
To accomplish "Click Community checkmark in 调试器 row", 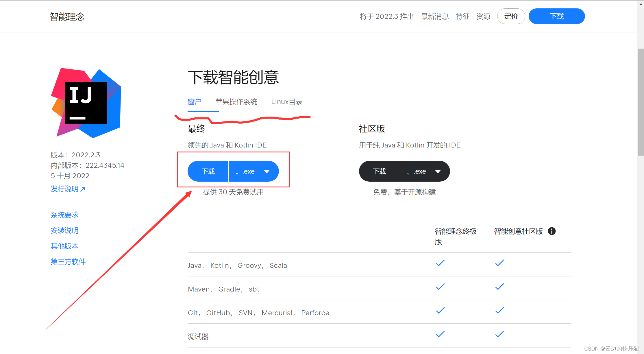I will point(499,334).
